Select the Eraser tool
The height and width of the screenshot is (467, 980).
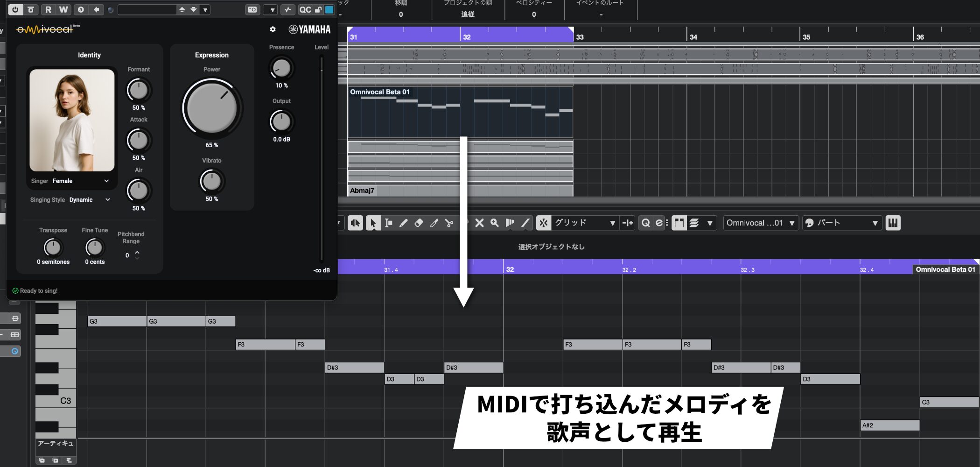tap(419, 223)
